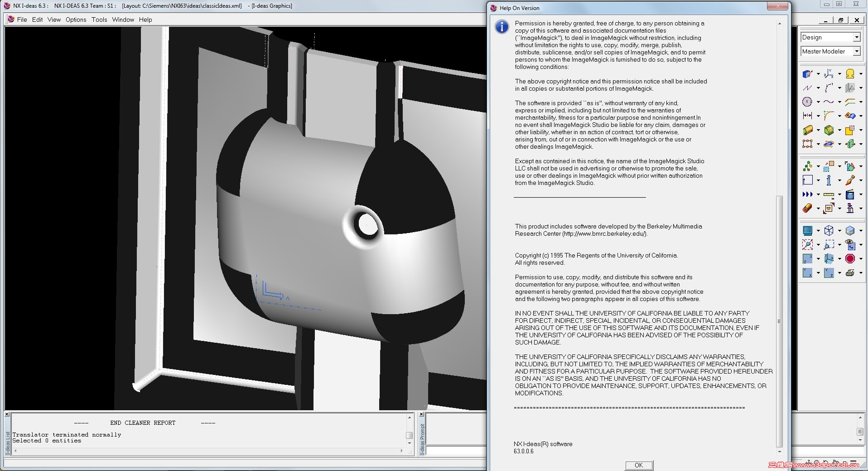Click the green move-face icon
868x471 pixels.
tap(850, 144)
